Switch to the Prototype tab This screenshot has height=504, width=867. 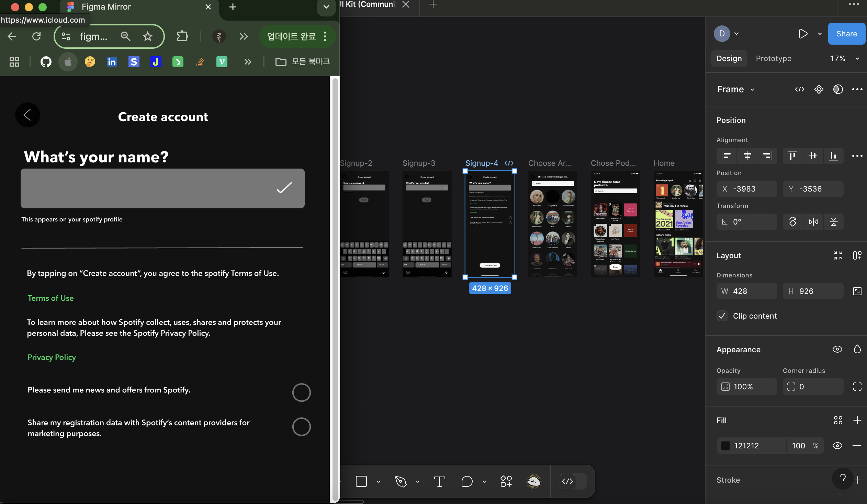click(x=773, y=58)
